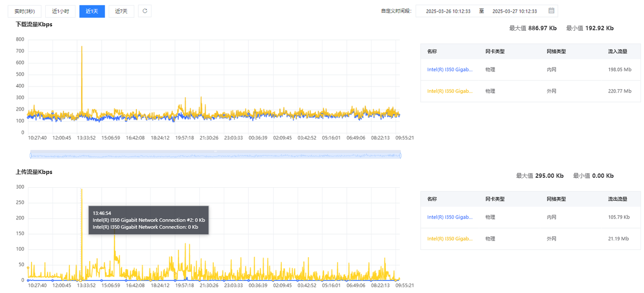
Task: Click the start date field 2025-03-26 10:12:33
Action: point(448,11)
